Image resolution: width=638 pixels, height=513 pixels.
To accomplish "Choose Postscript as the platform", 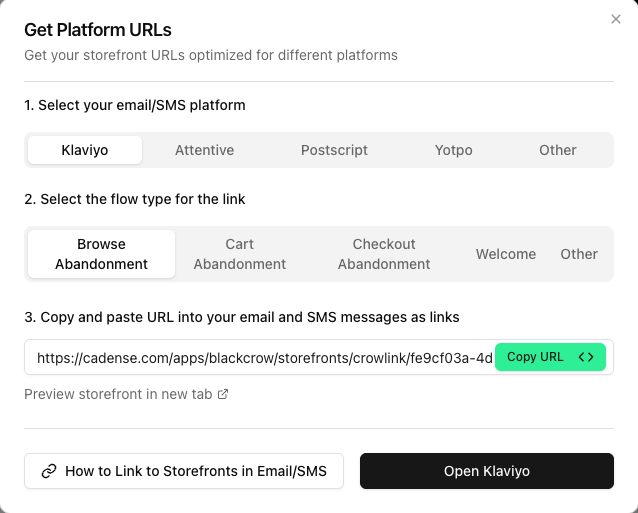I will point(334,150).
